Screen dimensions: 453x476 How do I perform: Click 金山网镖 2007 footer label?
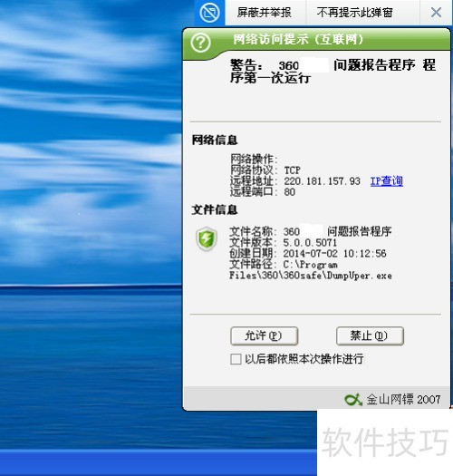point(403,400)
